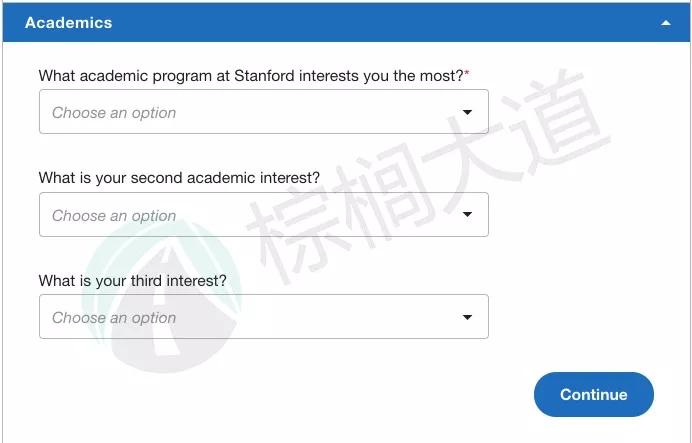Click the third interest 'Choose an option' placeholder
Image resolution: width=692 pixels, height=443 pixels.
(114, 318)
